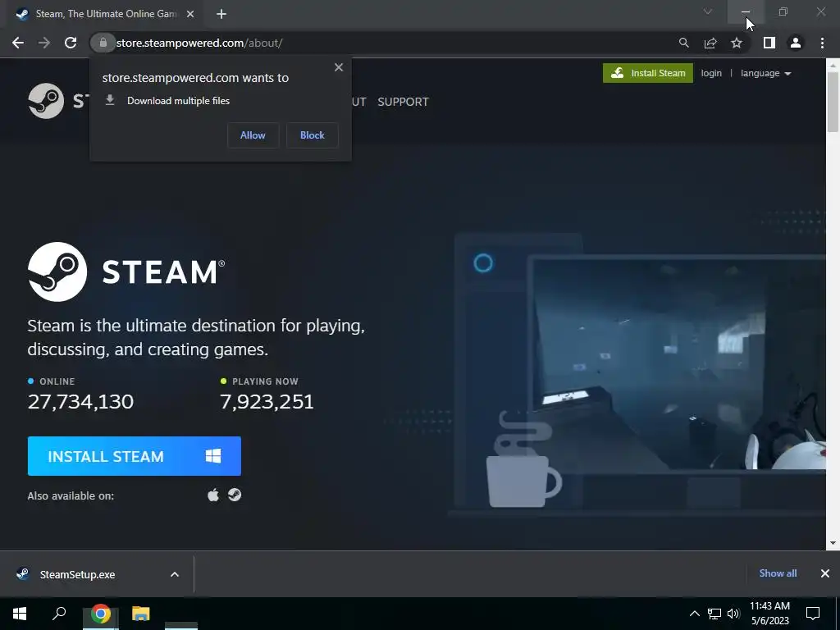Open Windows taskbar search
Image resolution: width=840 pixels, height=630 pixels.
(59, 614)
